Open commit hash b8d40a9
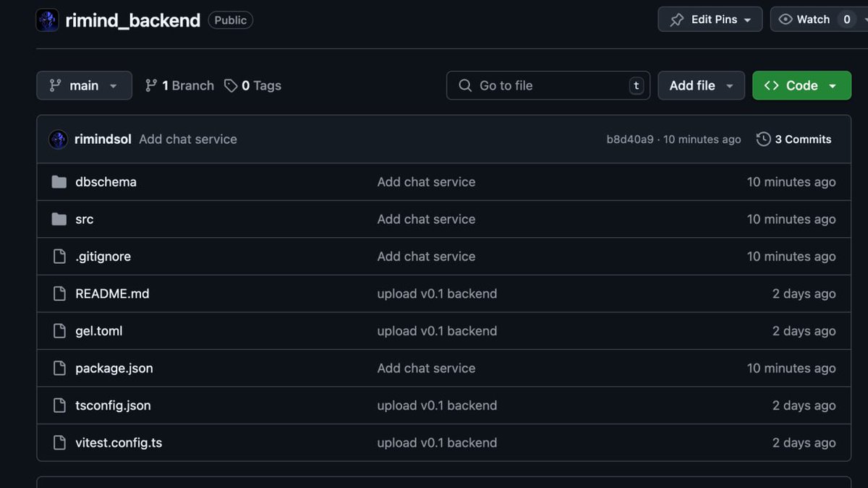Screen dimensions: 868x488 pyautogui.click(x=630, y=140)
